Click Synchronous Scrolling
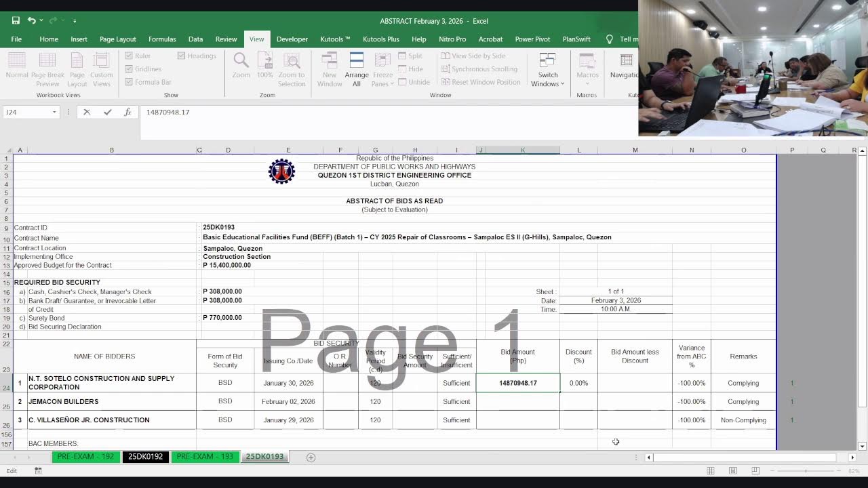 coord(479,69)
